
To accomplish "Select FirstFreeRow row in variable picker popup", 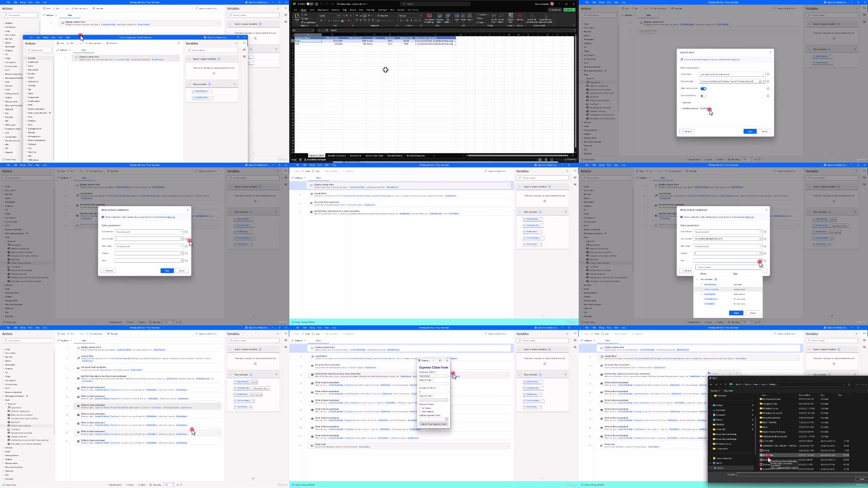I will click(728, 304).
